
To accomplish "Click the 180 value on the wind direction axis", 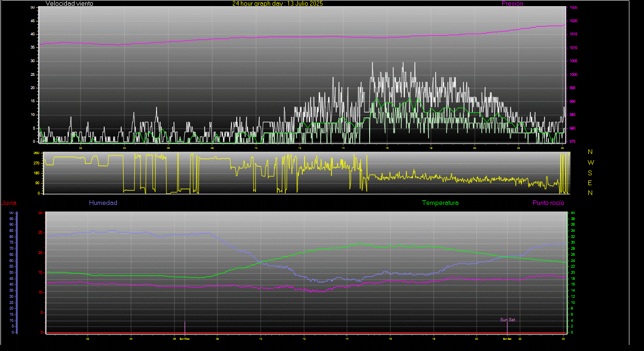I will point(36,173).
